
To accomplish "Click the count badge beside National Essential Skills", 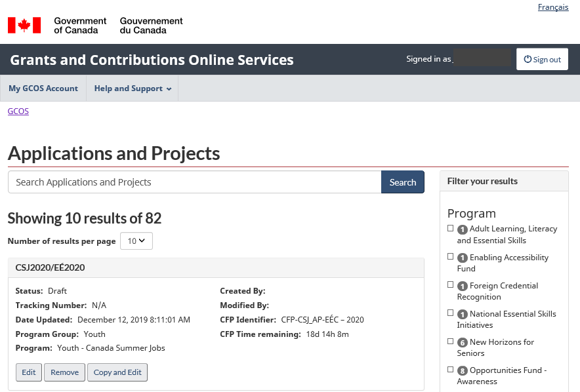I will [x=462, y=315].
